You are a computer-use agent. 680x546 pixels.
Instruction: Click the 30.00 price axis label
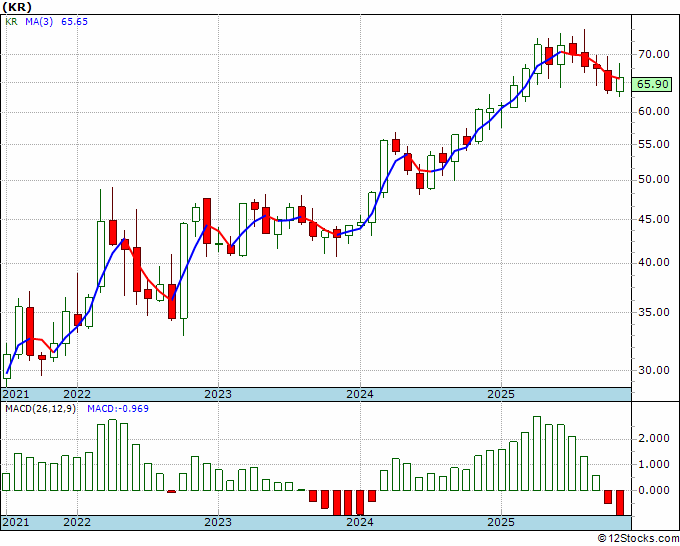(654, 370)
